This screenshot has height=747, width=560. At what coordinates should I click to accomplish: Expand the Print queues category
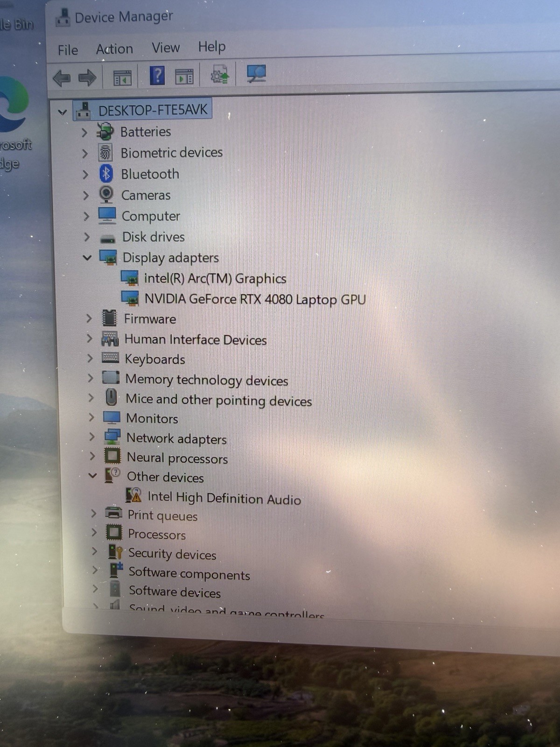tap(93, 514)
